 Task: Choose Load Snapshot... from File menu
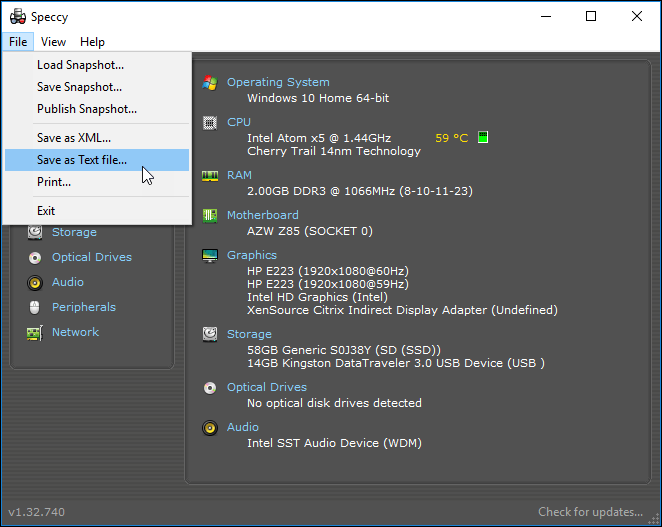(x=97, y=65)
